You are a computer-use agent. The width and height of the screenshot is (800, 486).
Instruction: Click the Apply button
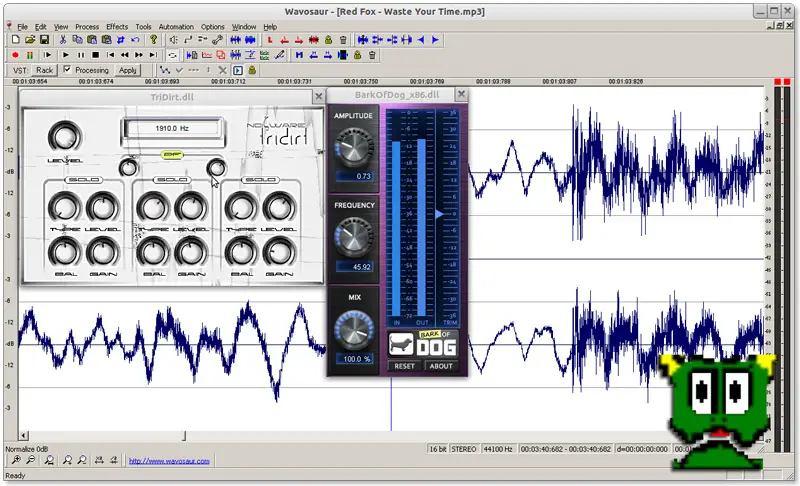point(128,71)
